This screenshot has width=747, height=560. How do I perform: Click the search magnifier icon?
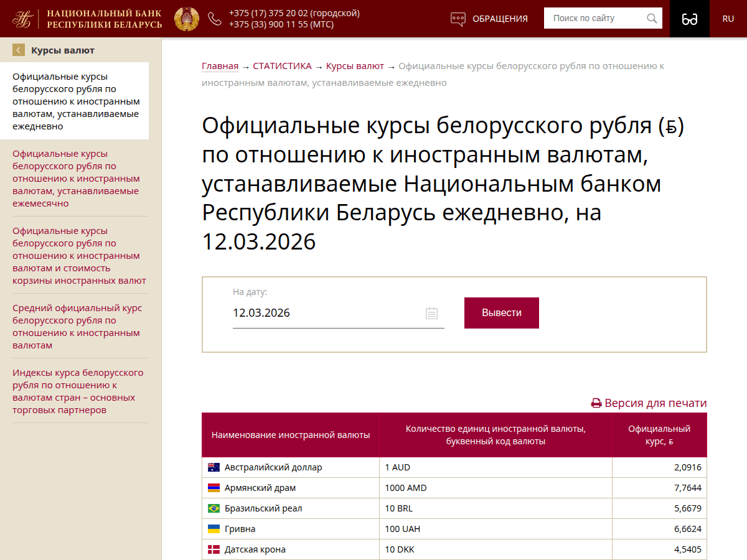(x=652, y=19)
